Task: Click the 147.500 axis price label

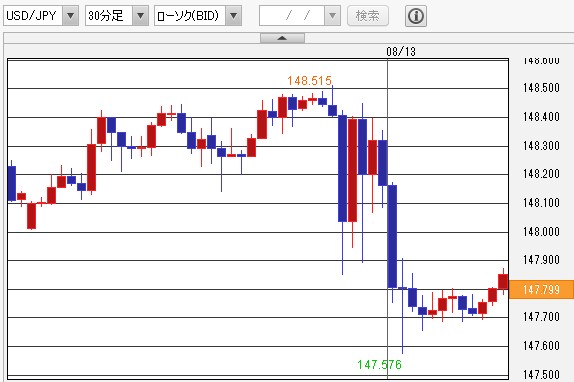Action: (541, 375)
